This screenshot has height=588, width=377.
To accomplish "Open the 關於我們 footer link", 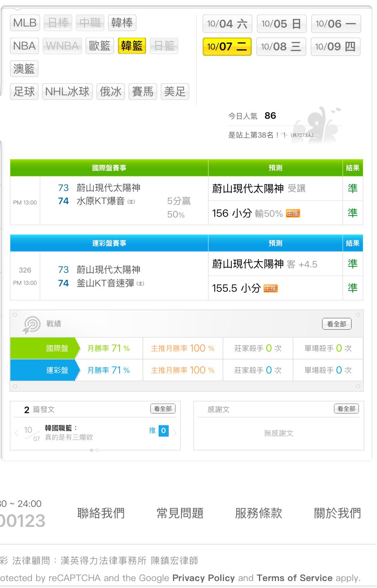I will 337,513.
